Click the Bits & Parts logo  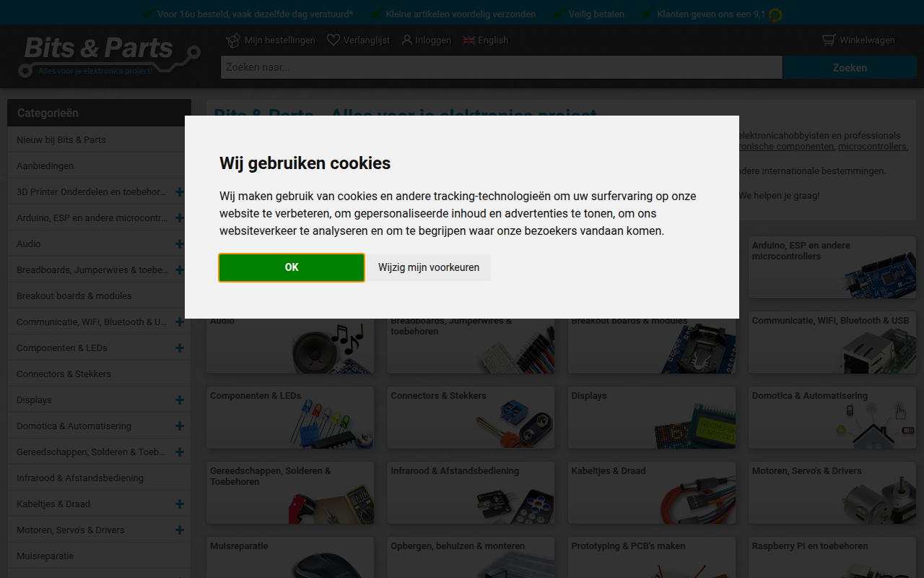[x=110, y=57]
